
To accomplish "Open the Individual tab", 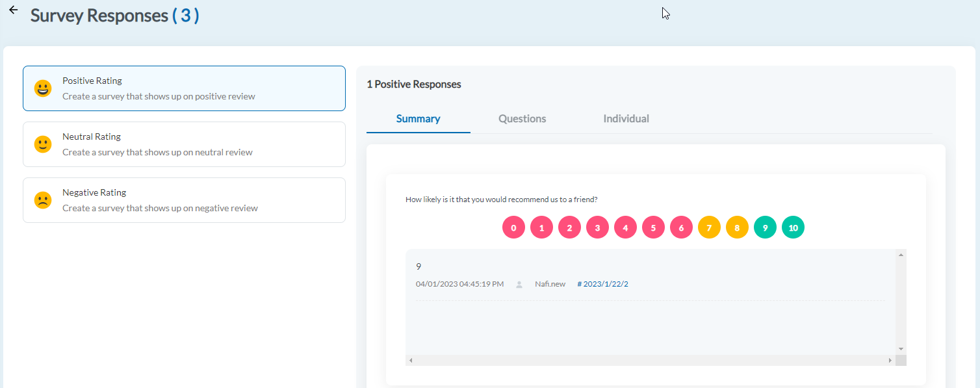I will coord(626,119).
